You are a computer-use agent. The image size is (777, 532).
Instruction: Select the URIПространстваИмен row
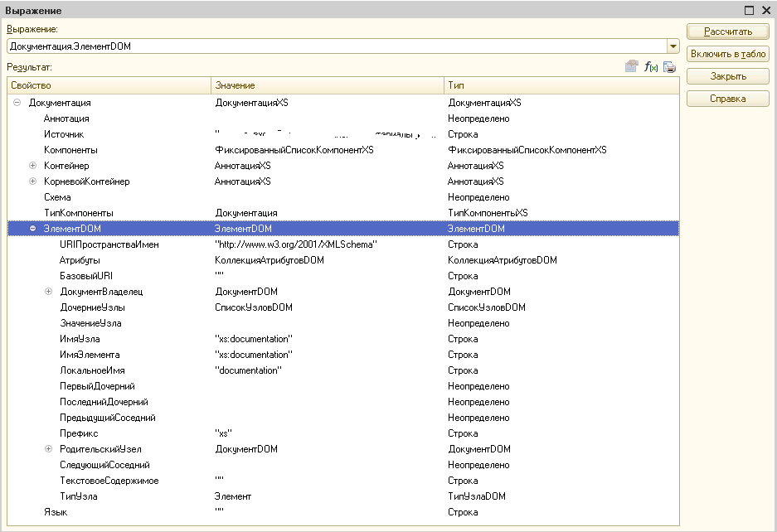[x=343, y=244]
